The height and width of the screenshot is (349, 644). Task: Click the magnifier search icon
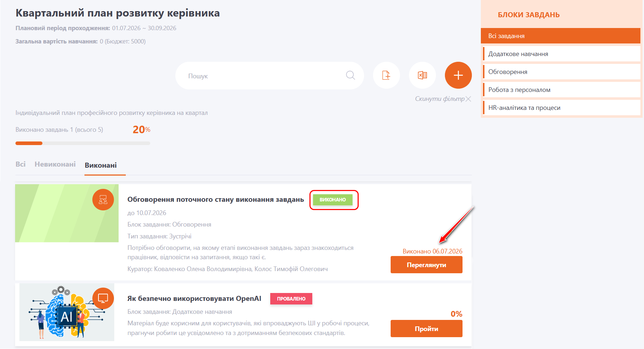tap(350, 75)
